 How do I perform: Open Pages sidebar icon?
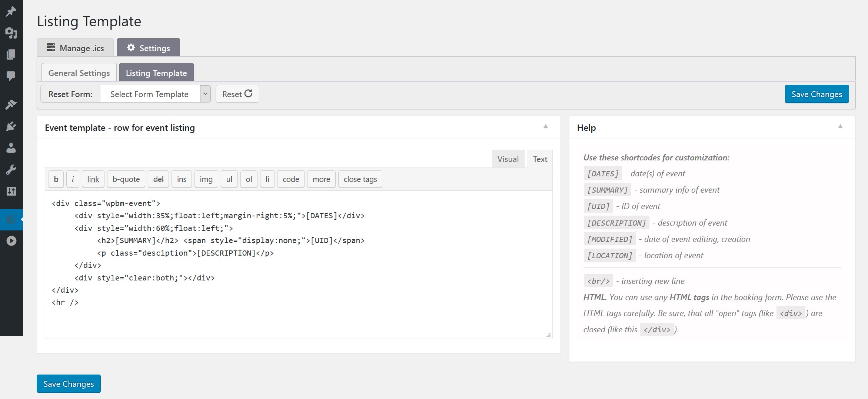point(11,54)
